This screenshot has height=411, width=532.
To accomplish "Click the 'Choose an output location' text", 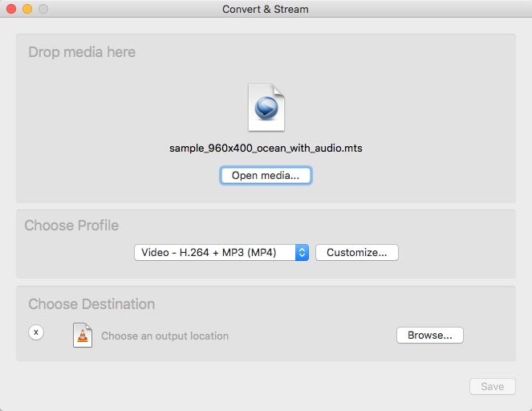I will 164,336.
